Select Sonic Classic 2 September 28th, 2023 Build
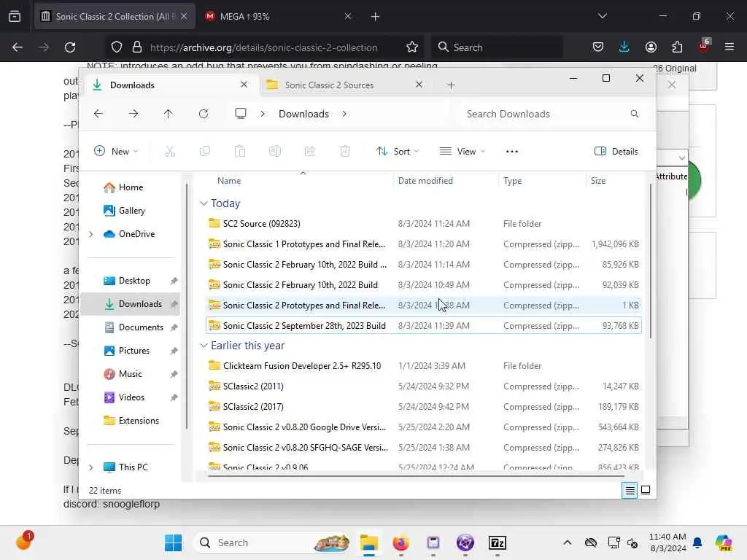The image size is (747, 560). 423,326
